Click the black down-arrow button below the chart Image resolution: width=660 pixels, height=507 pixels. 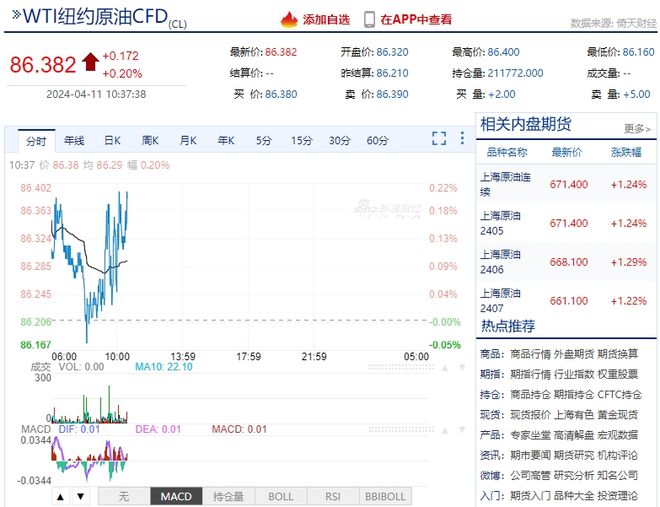point(80,497)
